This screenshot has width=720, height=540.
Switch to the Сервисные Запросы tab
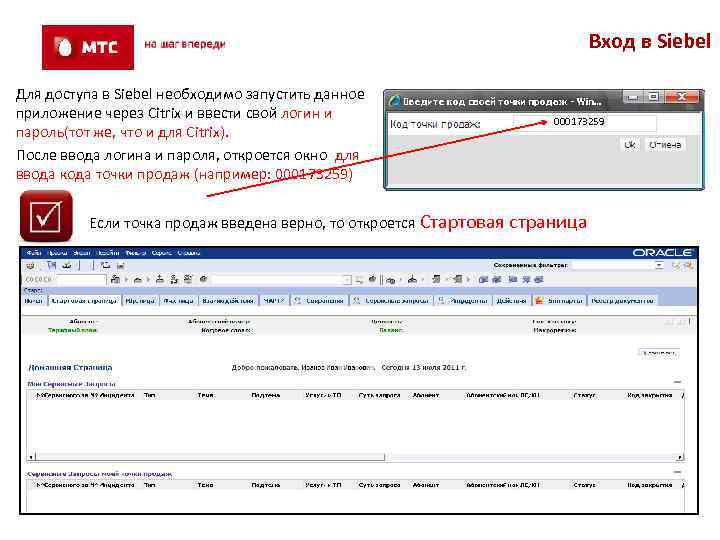click(391, 301)
